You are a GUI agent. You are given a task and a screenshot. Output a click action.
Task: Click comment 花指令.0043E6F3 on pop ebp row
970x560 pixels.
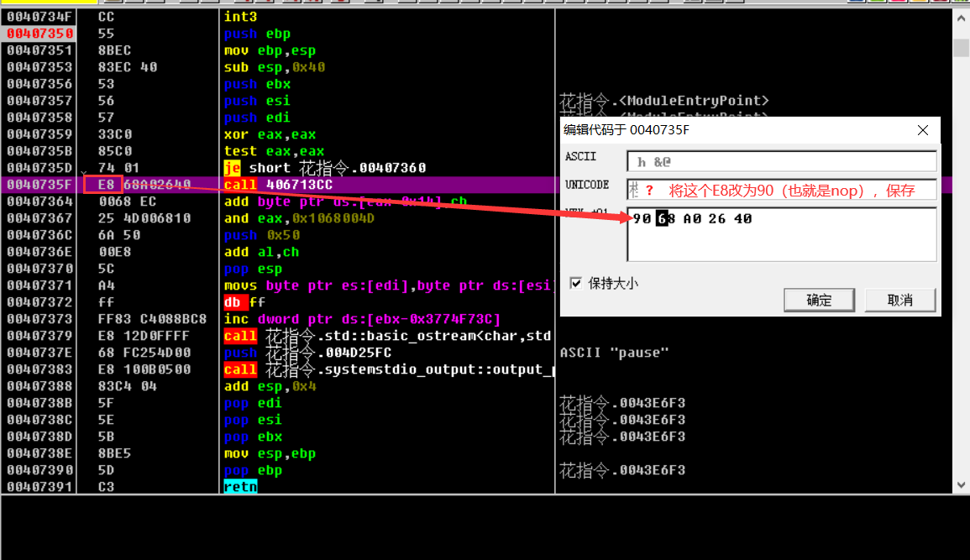622,470
